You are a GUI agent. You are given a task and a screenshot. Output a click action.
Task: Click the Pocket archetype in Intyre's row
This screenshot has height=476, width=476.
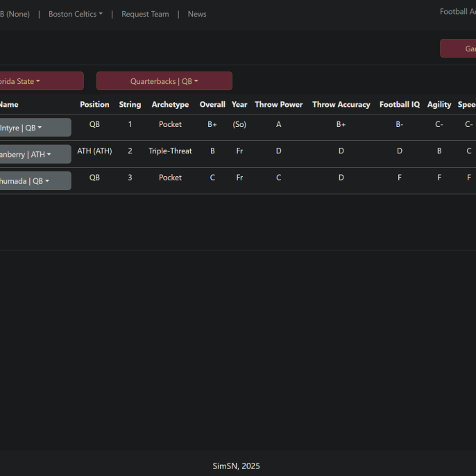coord(170,124)
